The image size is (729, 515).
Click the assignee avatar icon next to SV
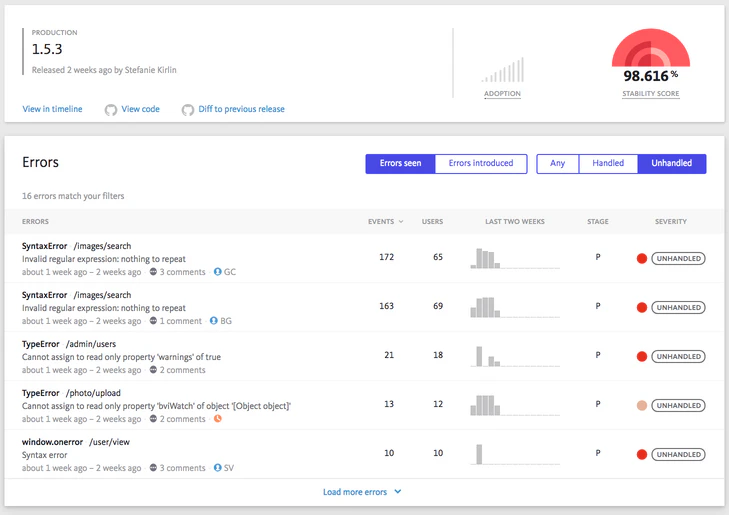[217, 468]
